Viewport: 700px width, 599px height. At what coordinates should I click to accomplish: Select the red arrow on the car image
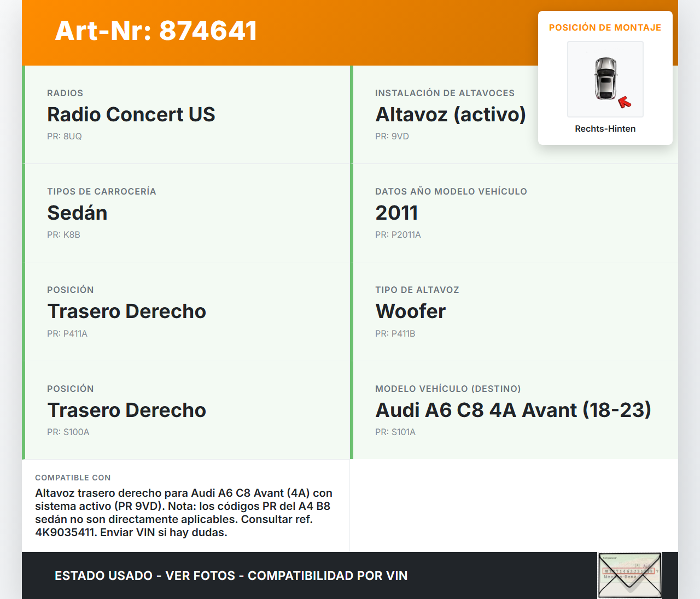click(623, 101)
